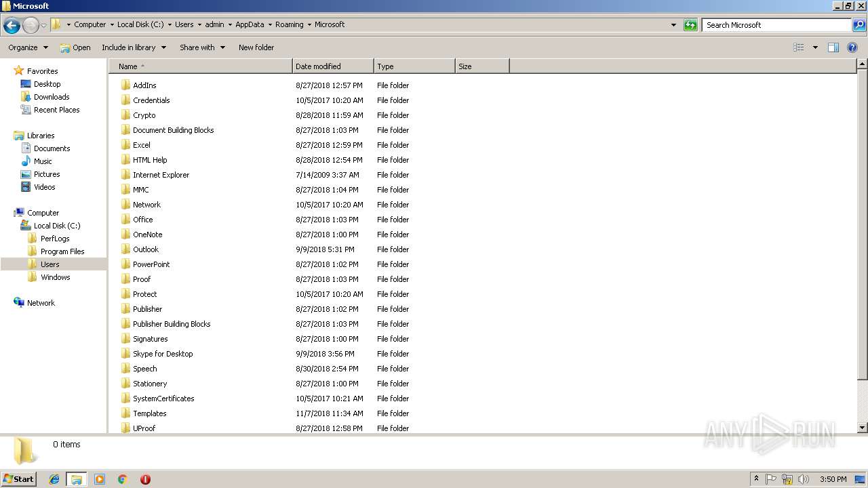This screenshot has width=868, height=488.
Task: Open recent pages dropdown arrow
Action: point(44,26)
